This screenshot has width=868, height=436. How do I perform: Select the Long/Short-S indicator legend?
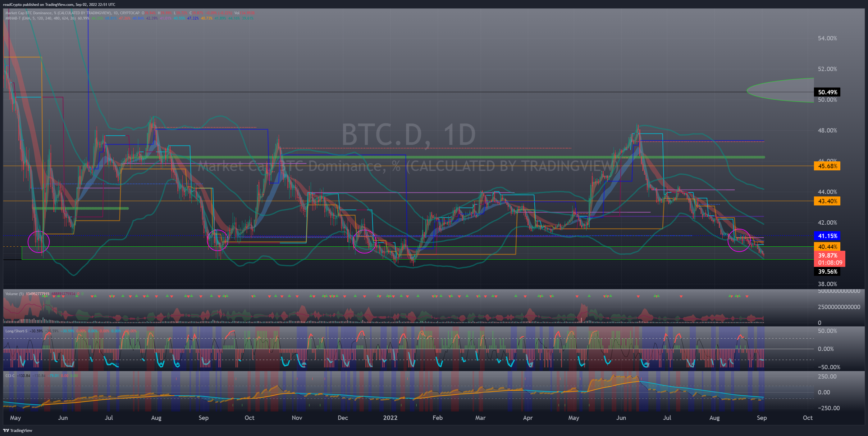point(16,331)
